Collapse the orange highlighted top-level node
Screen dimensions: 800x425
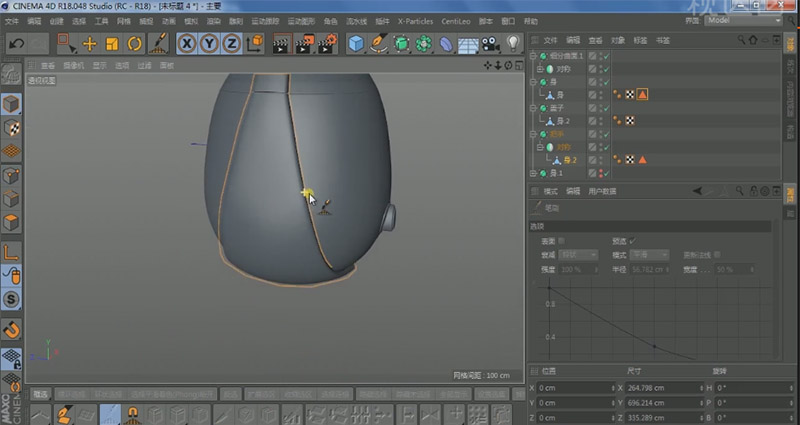pos(533,134)
